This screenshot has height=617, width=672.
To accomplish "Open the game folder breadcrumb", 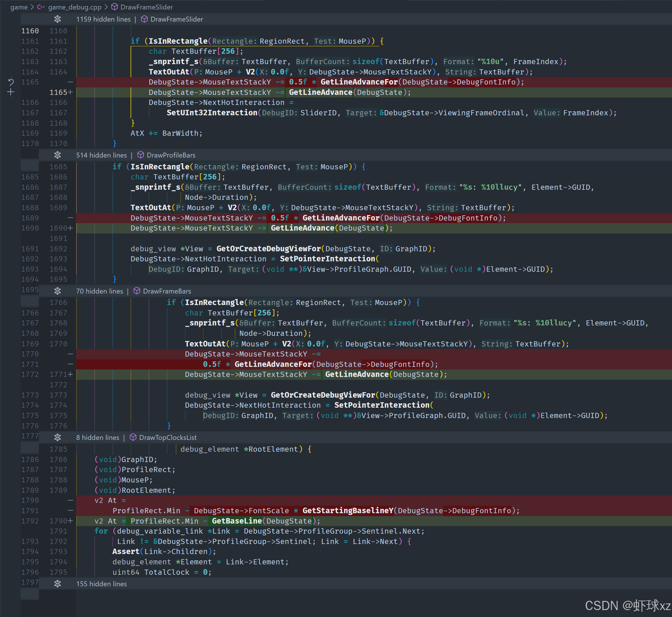I will pyautogui.click(x=19, y=7).
